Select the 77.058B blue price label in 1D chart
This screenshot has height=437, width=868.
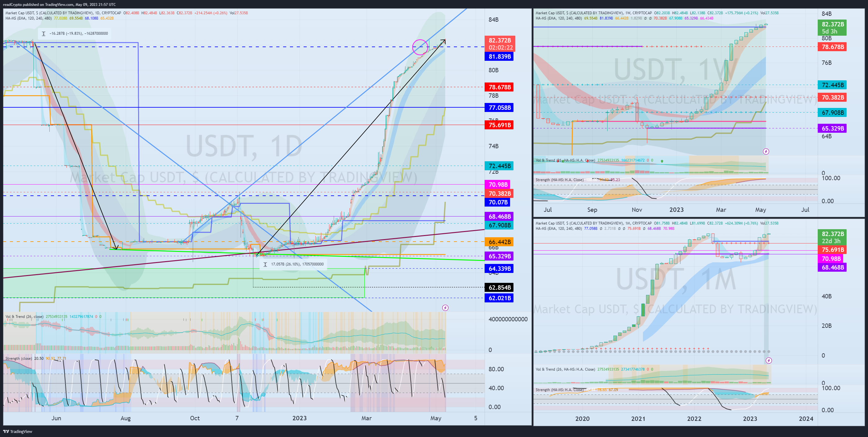click(x=500, y=108)
